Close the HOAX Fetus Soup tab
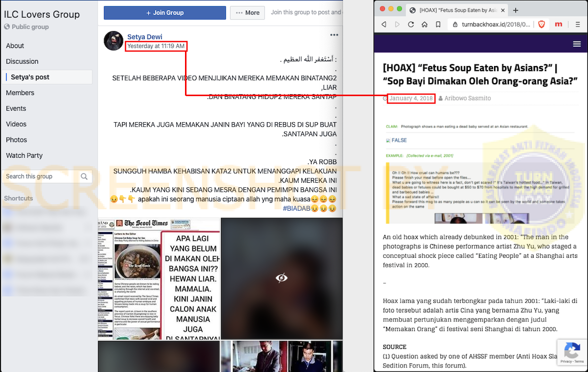The image size is (588, 372). (503, 10)
